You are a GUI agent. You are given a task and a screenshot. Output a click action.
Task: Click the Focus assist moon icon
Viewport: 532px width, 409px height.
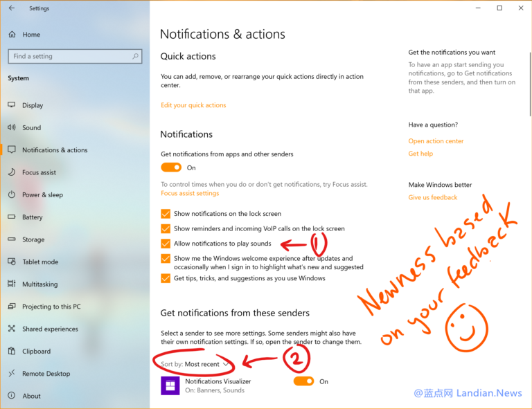[x=12, y=172]
